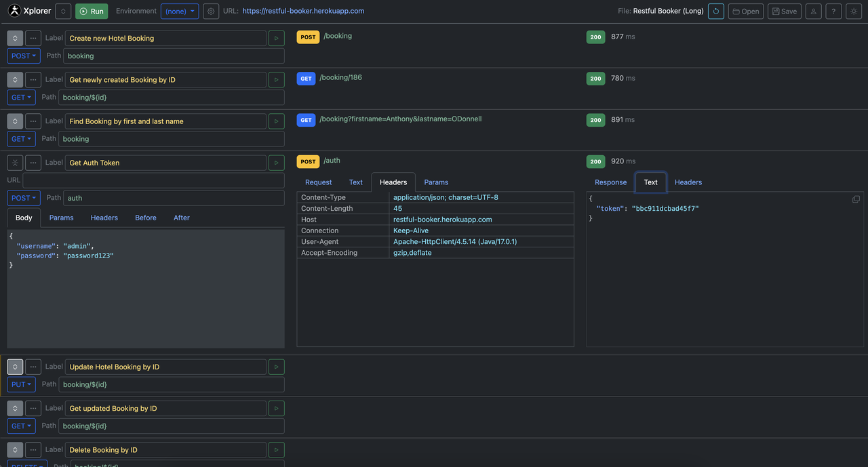
Task: Copy the token response text
Action: tap(856, 199)
